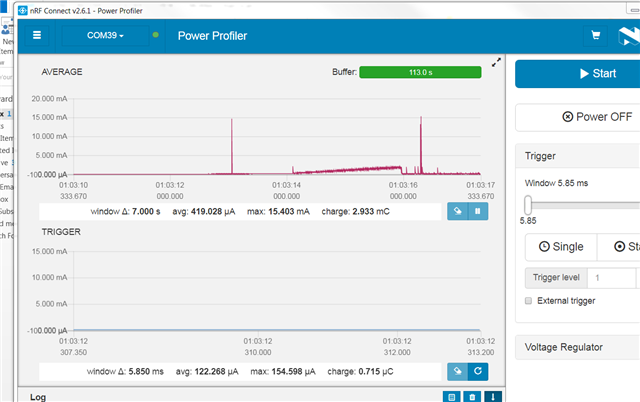Click the Trigger window slider handle
640x402 pixels.
(528, 205)
